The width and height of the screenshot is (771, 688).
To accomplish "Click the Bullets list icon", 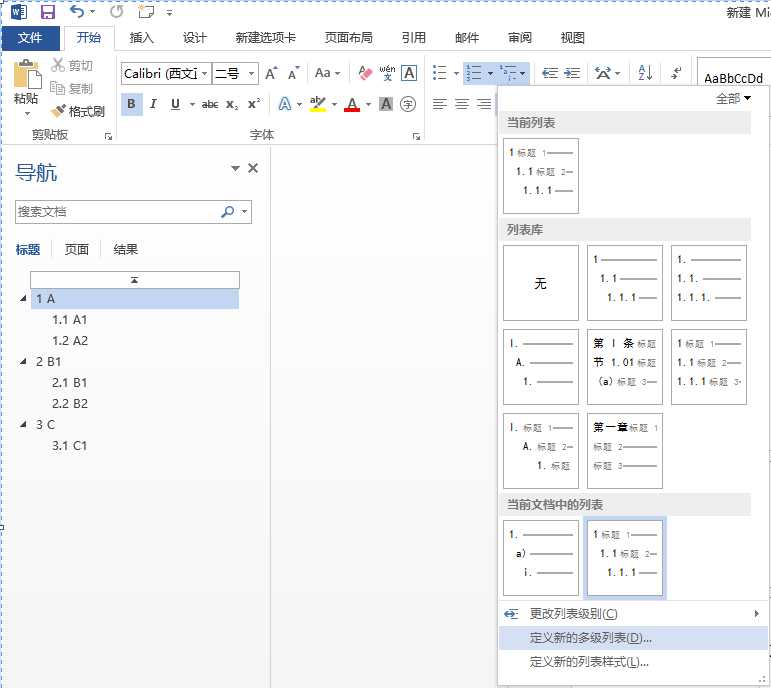I will click(x=440, y=73).
